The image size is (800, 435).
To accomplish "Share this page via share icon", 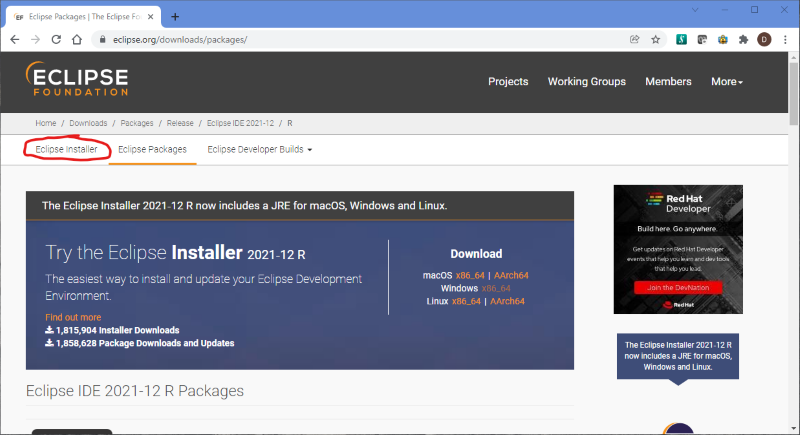I will tap(635, 39).
